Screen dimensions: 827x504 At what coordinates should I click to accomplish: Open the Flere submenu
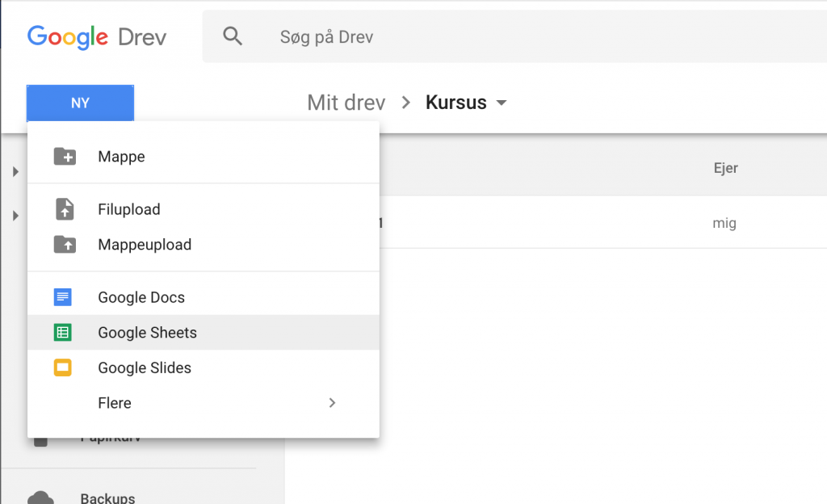[203, 403]
